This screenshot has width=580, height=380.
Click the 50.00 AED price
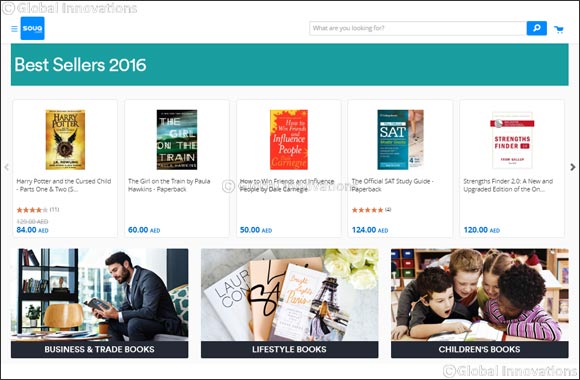click(x=256, y=230)
